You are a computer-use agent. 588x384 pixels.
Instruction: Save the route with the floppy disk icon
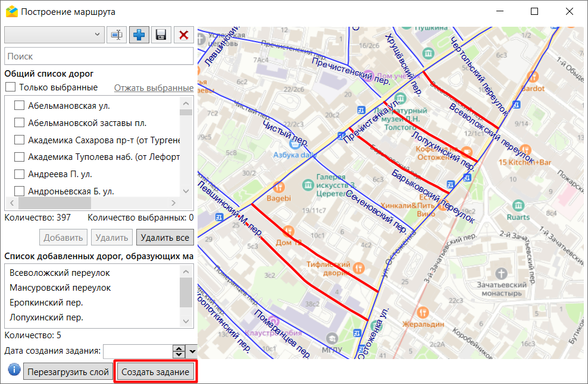coord(161,35)
